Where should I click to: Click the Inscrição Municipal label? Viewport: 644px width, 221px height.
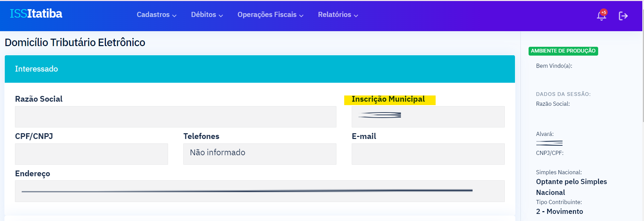[388, 99]
